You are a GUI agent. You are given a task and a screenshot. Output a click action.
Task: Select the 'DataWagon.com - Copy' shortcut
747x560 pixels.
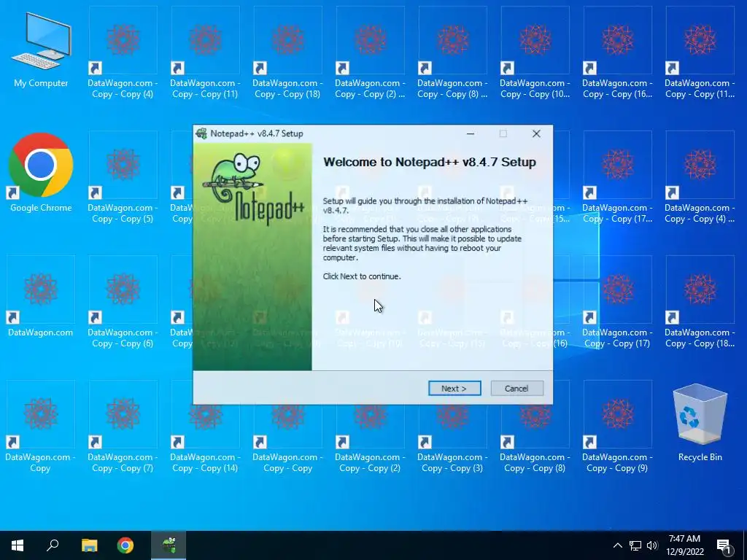[41, 426]
